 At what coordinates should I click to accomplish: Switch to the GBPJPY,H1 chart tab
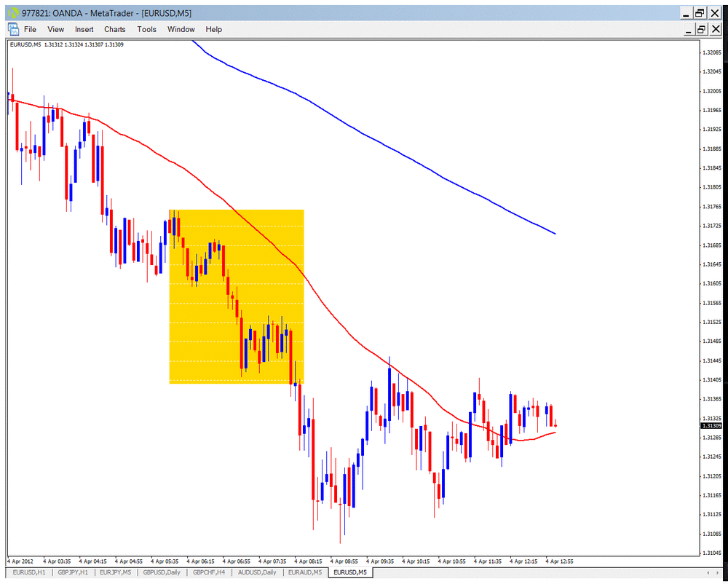tap(74, 572)
